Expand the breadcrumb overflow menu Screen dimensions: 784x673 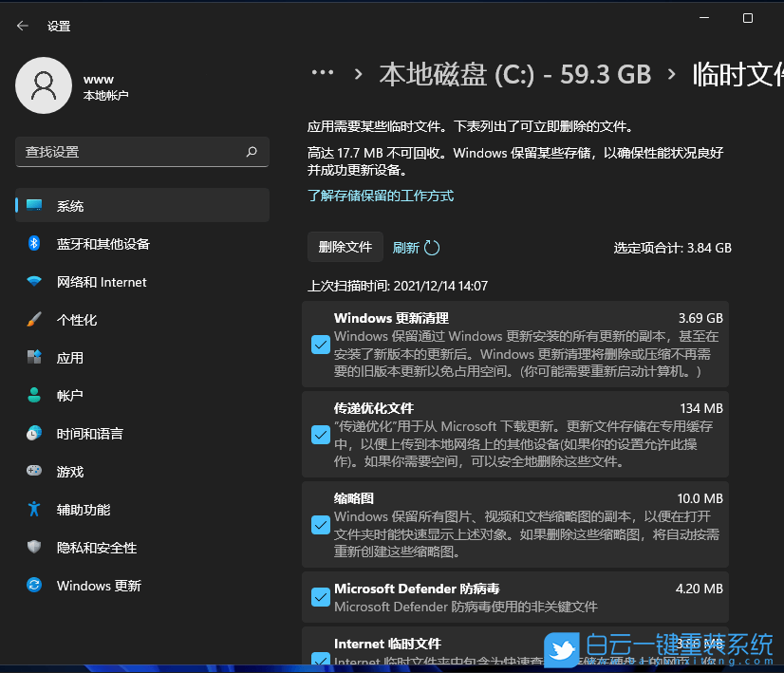coord(323,72)
